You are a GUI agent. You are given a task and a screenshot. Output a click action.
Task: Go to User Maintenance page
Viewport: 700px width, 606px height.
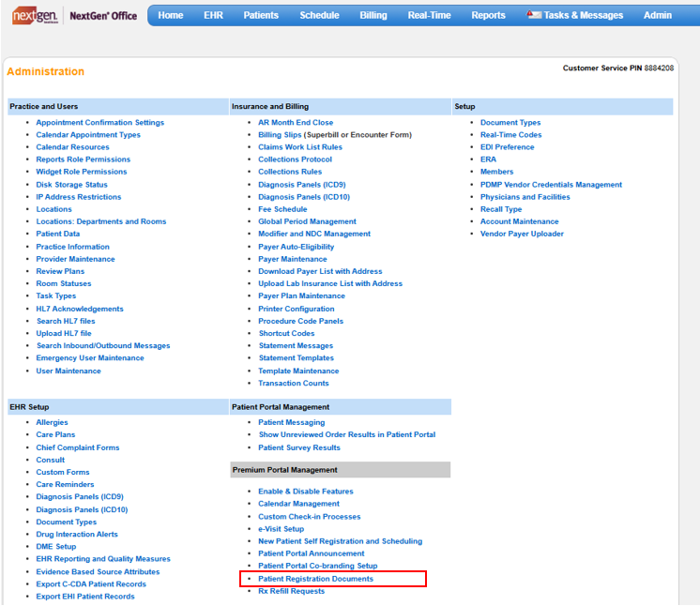68,371
